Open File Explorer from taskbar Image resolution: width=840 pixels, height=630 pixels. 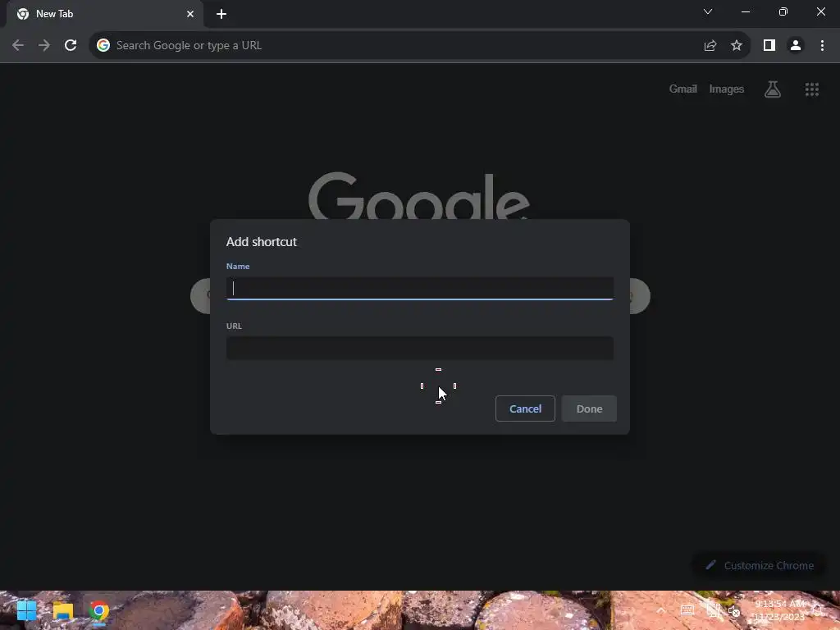[x=62, y=610]
